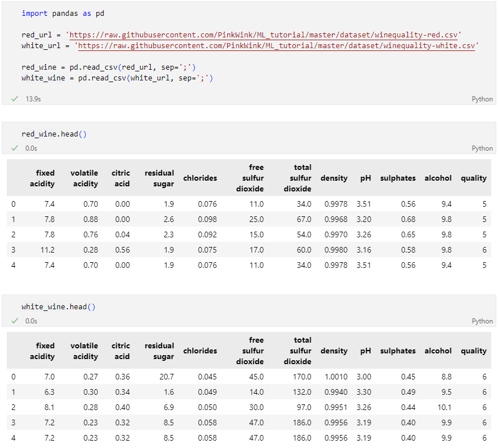Open the winequality-red.csv URL link
Viewport: 498px width, 448px height.
click(263, 35)
